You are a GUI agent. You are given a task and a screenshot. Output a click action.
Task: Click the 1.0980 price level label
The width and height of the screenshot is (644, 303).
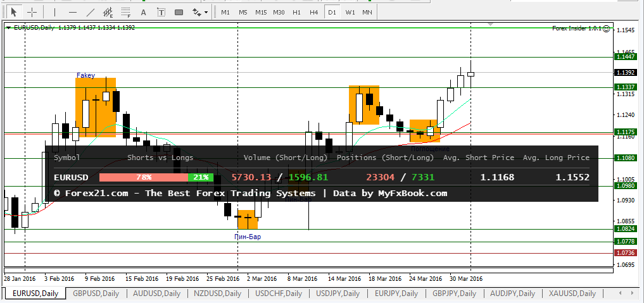tap(625, 186)
